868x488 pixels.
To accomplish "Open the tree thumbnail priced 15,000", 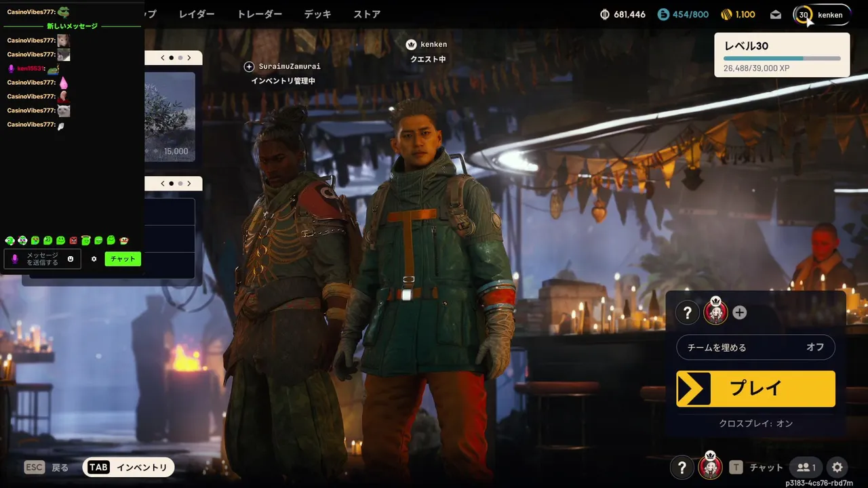I will [170, 117].
